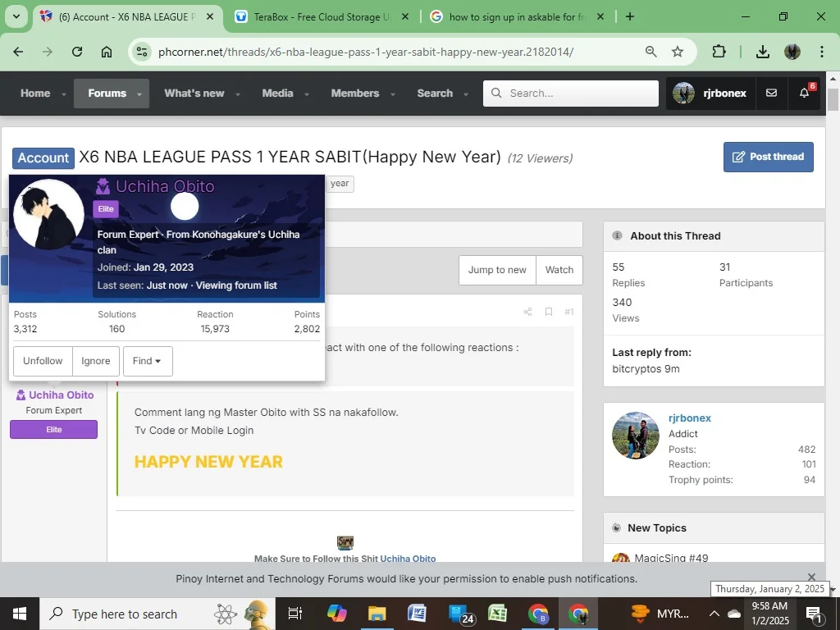View rjrbonex sidebar avatar
Screen dimensions: 840x630
636,435
